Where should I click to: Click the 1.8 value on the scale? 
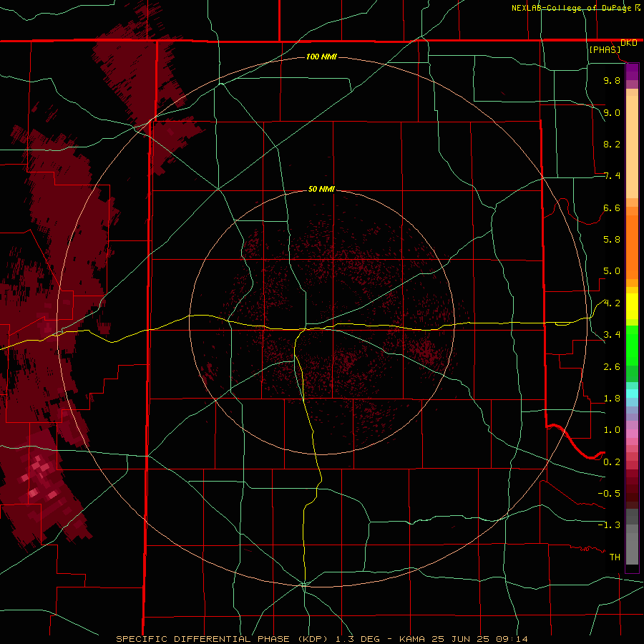(612, 399)
